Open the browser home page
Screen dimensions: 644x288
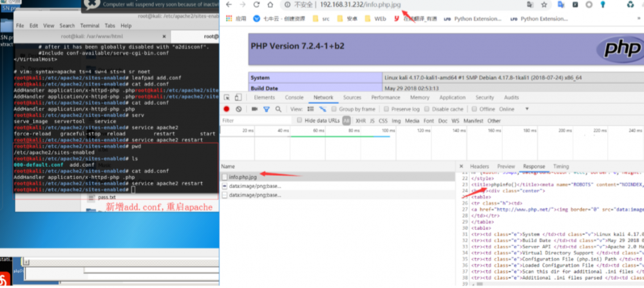[x=270, y=5]
